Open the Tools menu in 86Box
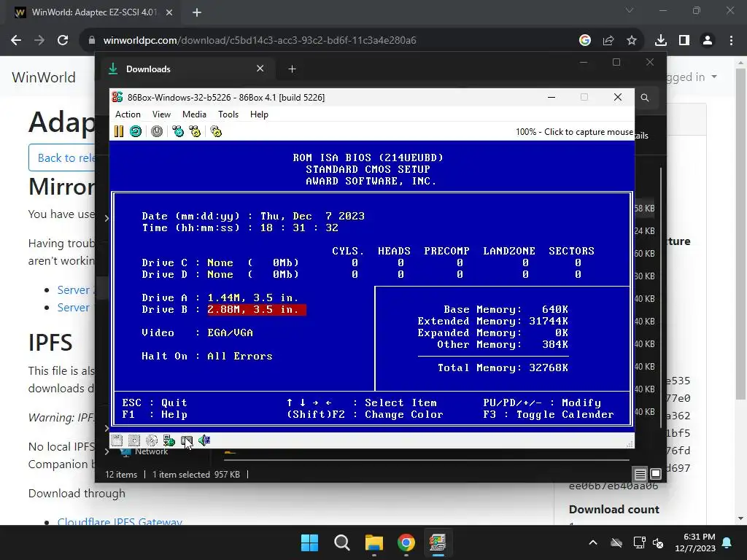 pos(228,114)
